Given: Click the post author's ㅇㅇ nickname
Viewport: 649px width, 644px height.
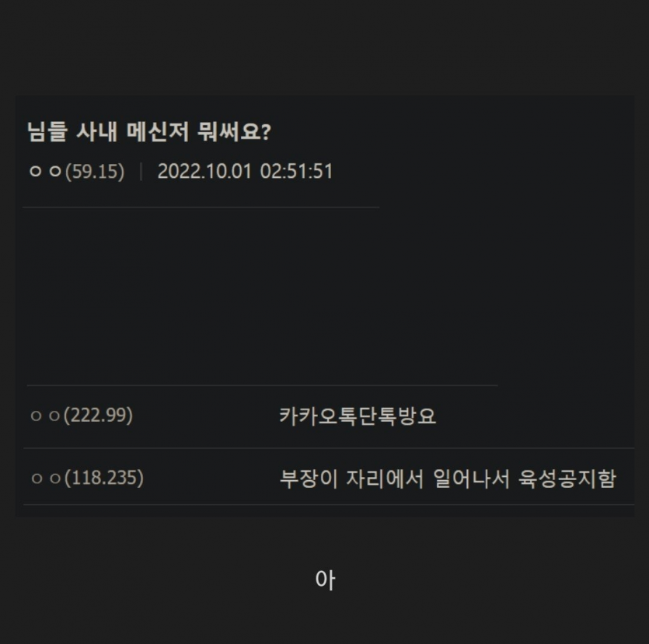Looking at the screenshot, I should click(46, 171).
